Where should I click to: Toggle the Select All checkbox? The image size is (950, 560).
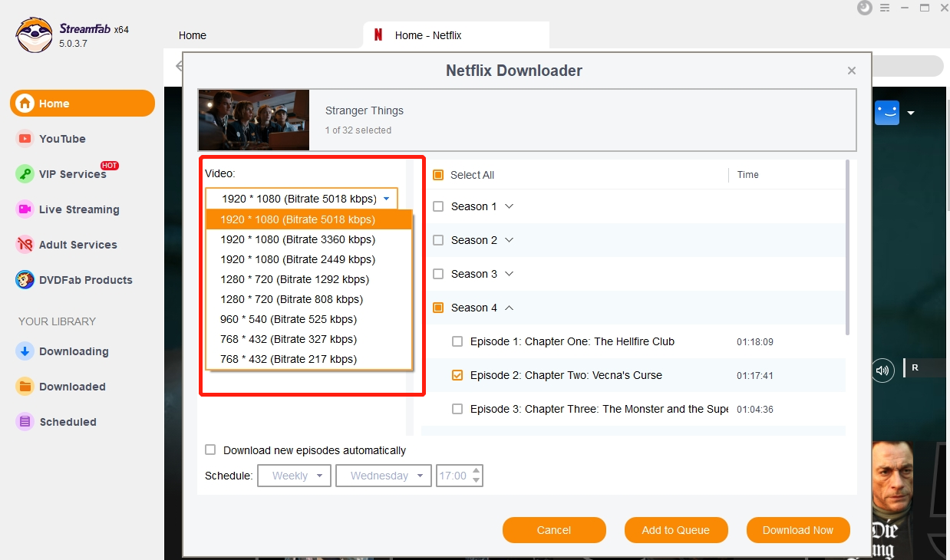438,175
